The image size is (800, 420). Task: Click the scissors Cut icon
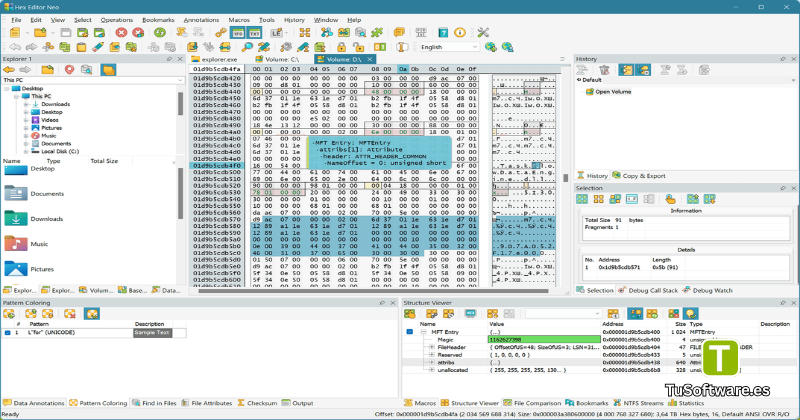coord(48,47)
